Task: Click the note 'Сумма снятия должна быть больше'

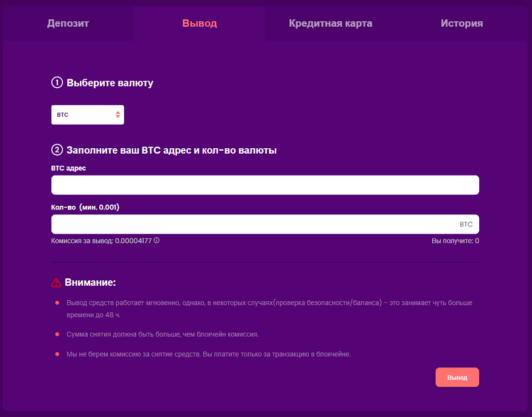Action: [x=163, y=334]
